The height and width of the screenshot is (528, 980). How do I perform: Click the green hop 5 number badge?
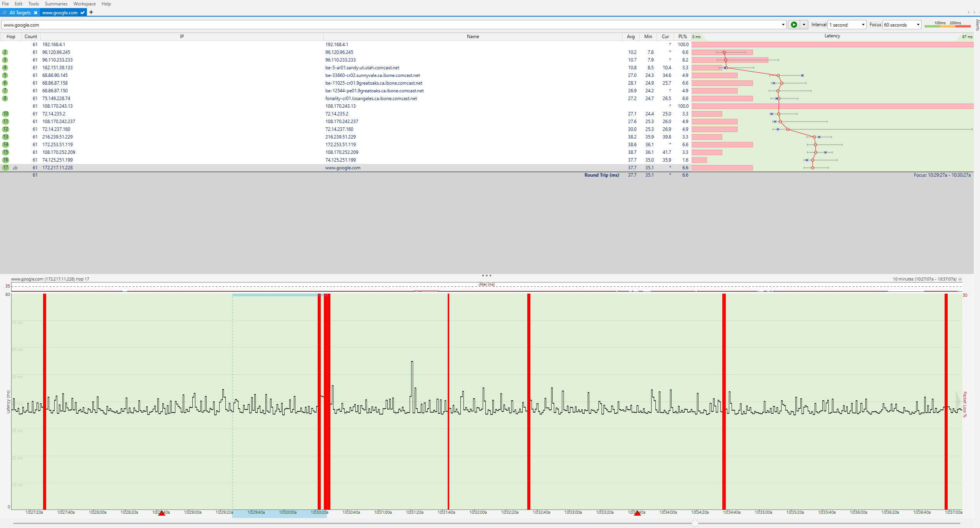click(x=5, y=75)
